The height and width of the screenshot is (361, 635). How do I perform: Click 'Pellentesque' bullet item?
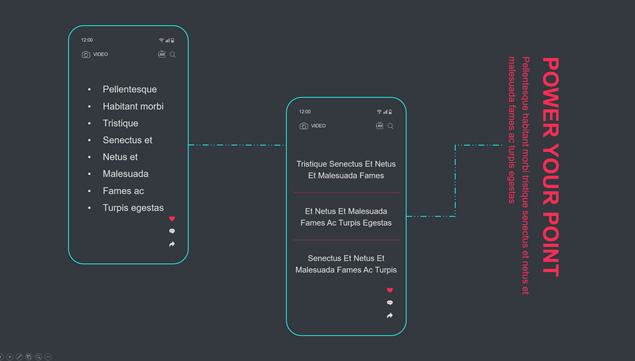[130, 89]
